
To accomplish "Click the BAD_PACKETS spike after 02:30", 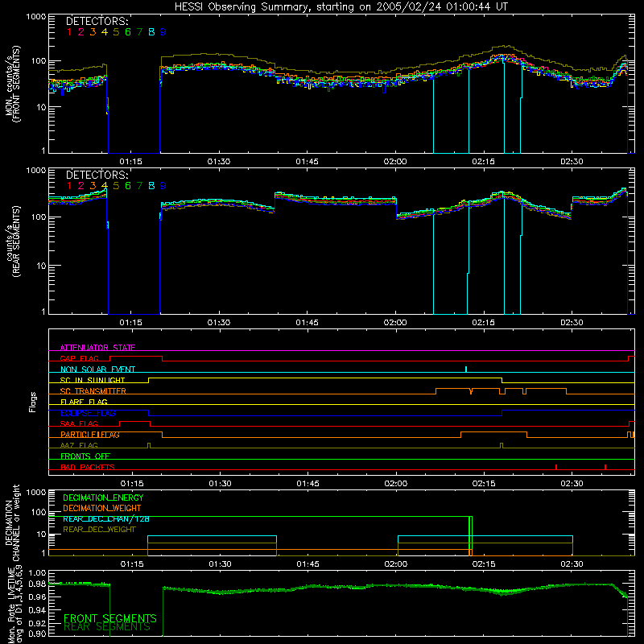I will coord(605,467).
